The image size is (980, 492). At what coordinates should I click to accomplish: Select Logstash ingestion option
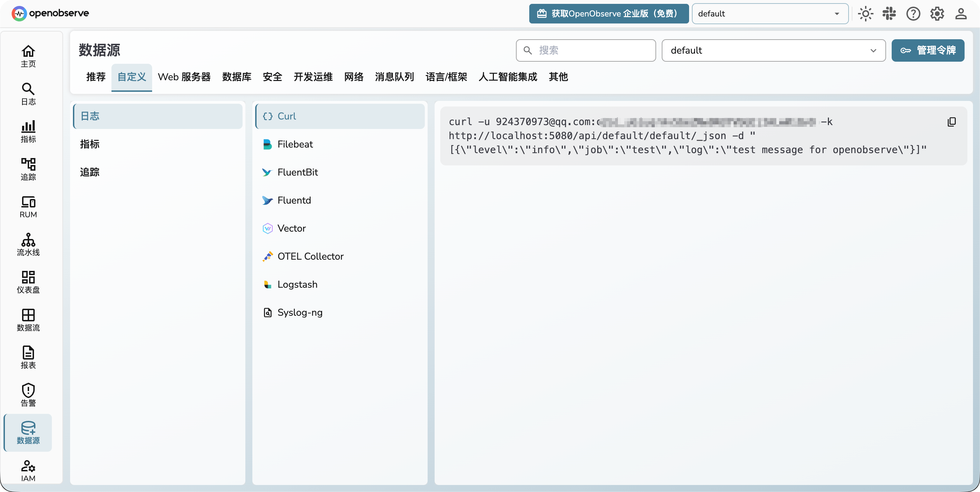(x=340, y=285)
